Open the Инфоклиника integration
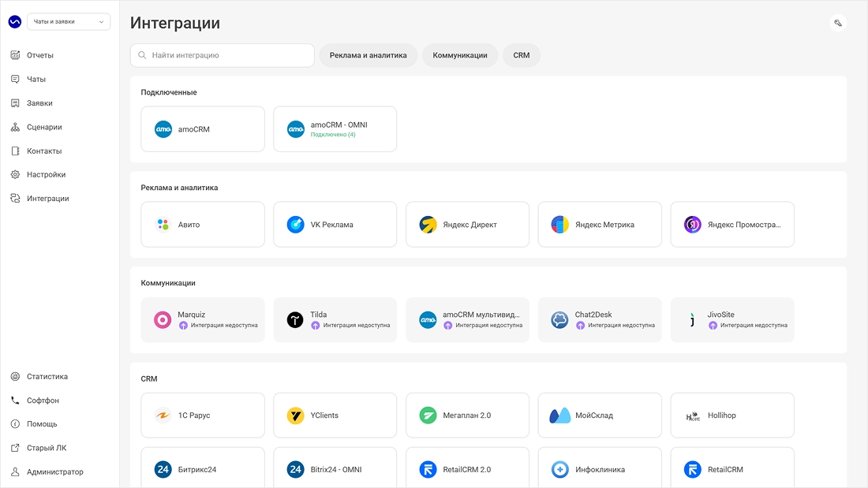The height and width of the screenshot is (488, 868). tap(600, 468)
